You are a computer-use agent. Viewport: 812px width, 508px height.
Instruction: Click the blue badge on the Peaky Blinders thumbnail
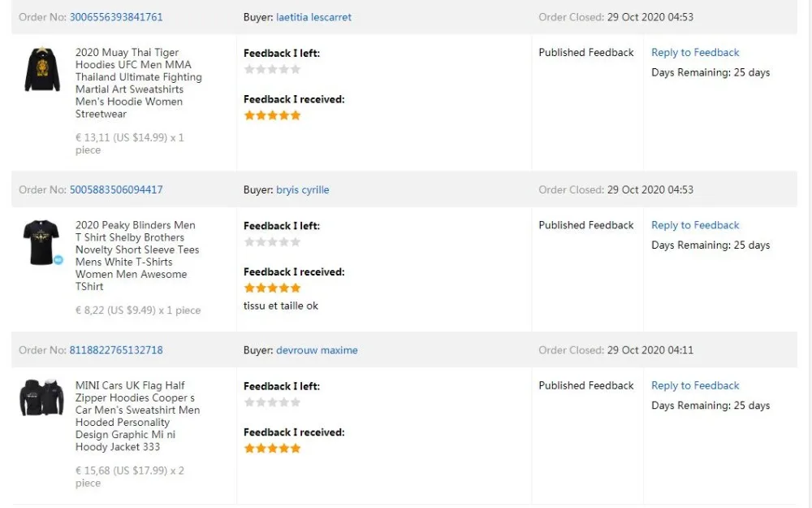(58, 260)
